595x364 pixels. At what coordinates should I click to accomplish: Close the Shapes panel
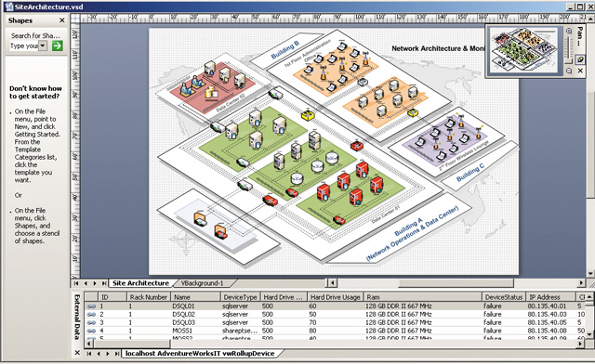[62, 20]
